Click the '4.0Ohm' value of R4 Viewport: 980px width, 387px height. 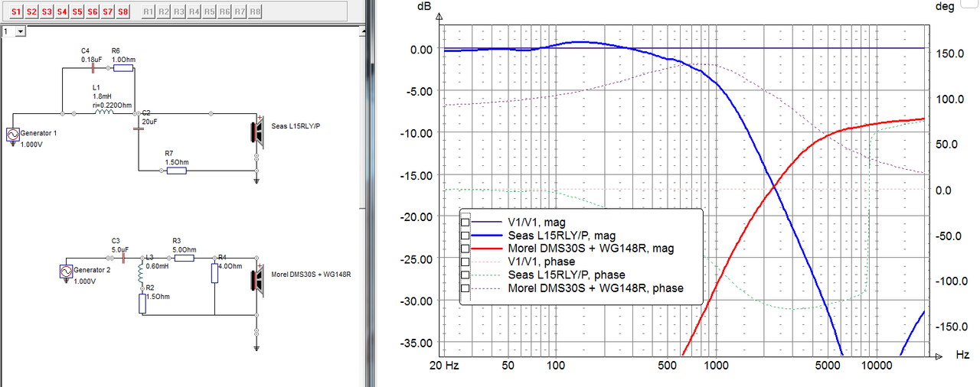click(230, 266)
